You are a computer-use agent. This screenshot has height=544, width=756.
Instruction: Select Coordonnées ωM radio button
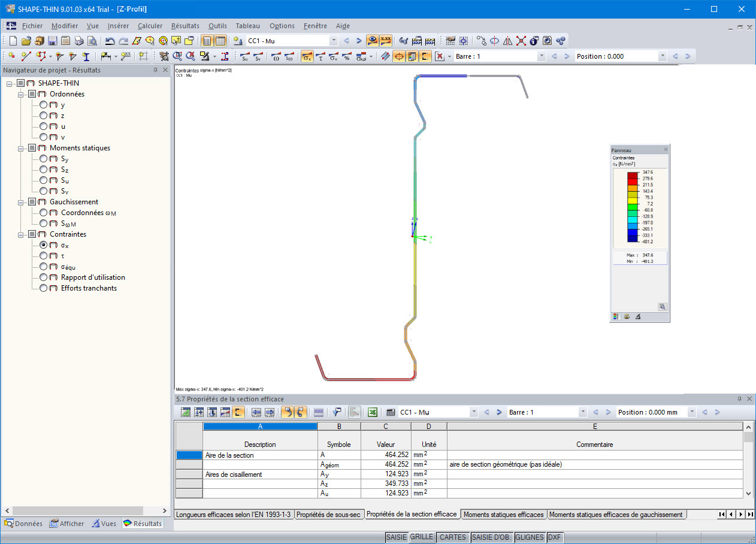tap(44, 213)
